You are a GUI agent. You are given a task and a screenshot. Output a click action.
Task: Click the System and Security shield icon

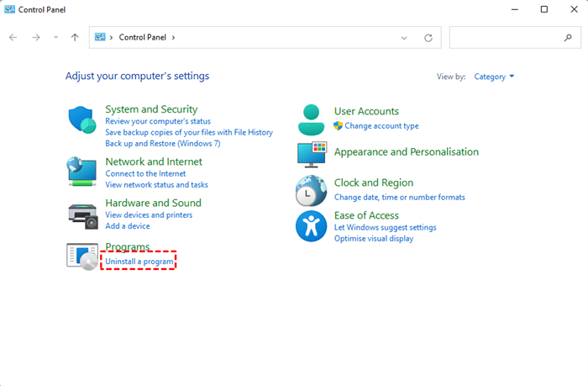(x=83, y=120)
